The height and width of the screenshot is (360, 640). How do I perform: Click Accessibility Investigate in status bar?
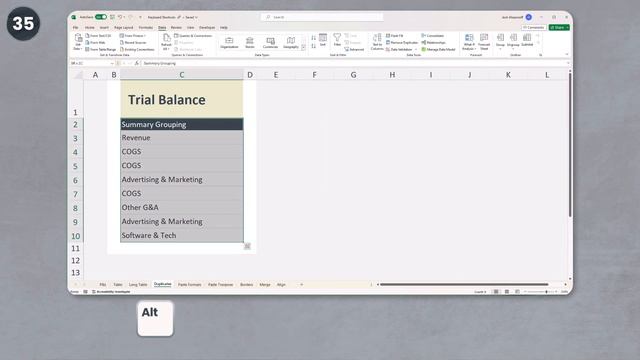(111, 291)
